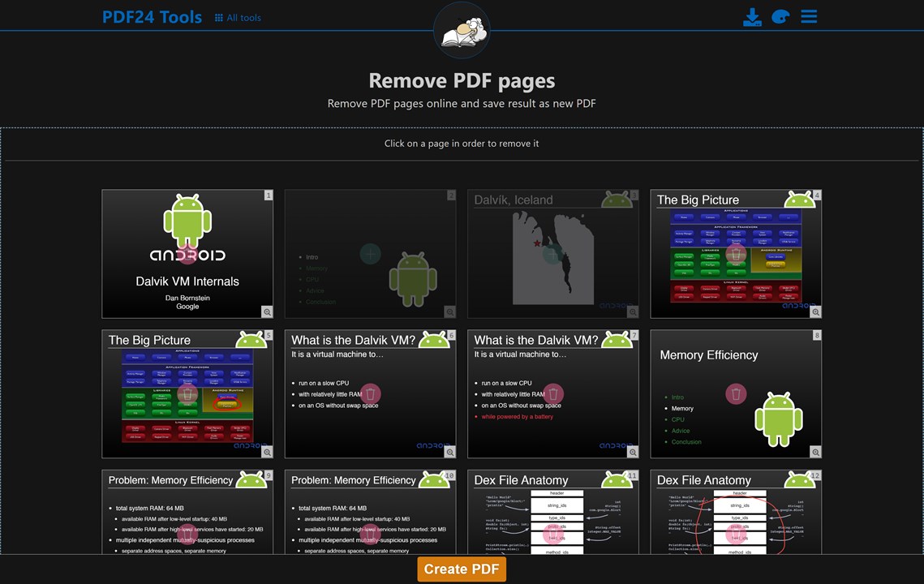This screenshot has width=924, height=584.
Task: Click the desktop download icon in header
Action: pos(752,17)
